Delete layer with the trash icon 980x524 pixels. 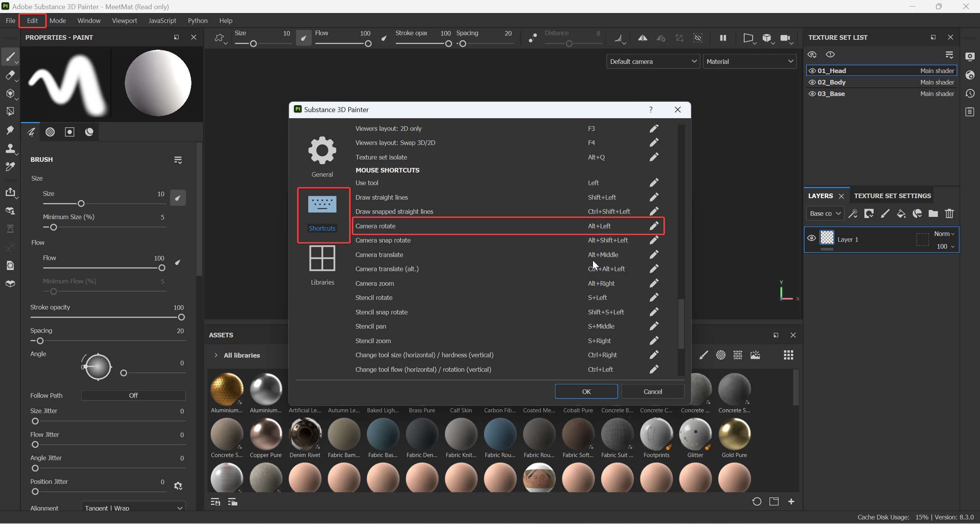coord(949,213)
